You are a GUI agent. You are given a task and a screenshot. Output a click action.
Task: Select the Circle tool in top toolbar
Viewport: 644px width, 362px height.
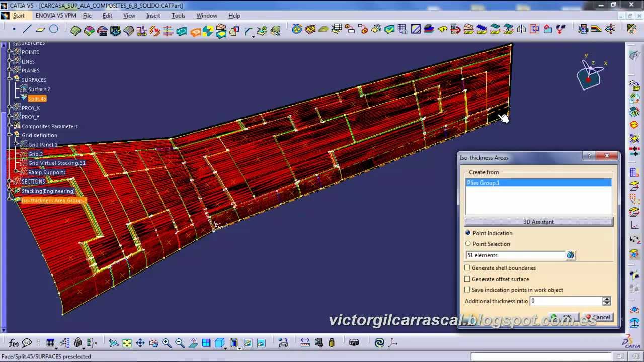point(54,30)
